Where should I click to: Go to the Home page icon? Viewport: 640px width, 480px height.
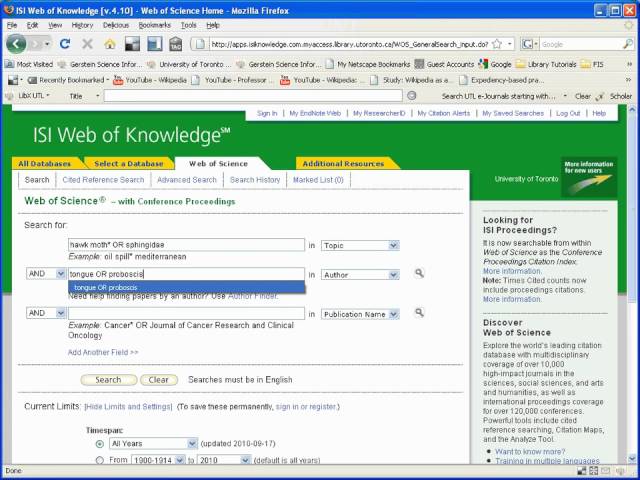(109, 44)
